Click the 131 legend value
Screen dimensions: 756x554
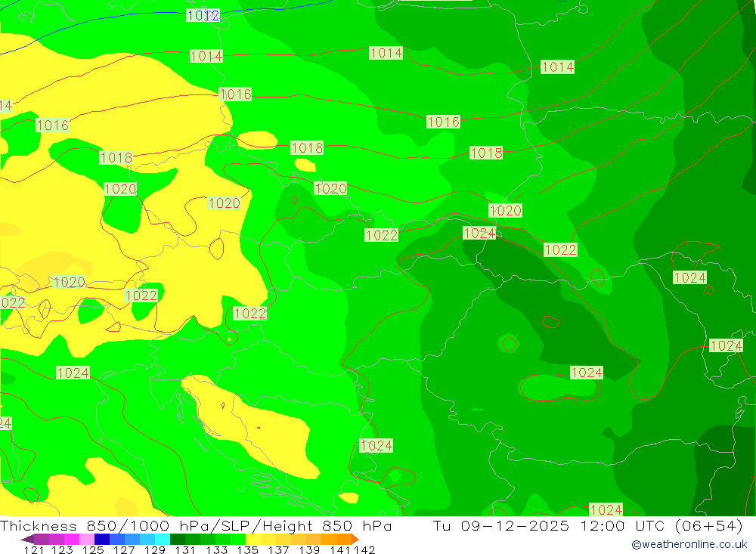[x=185, y=549]
